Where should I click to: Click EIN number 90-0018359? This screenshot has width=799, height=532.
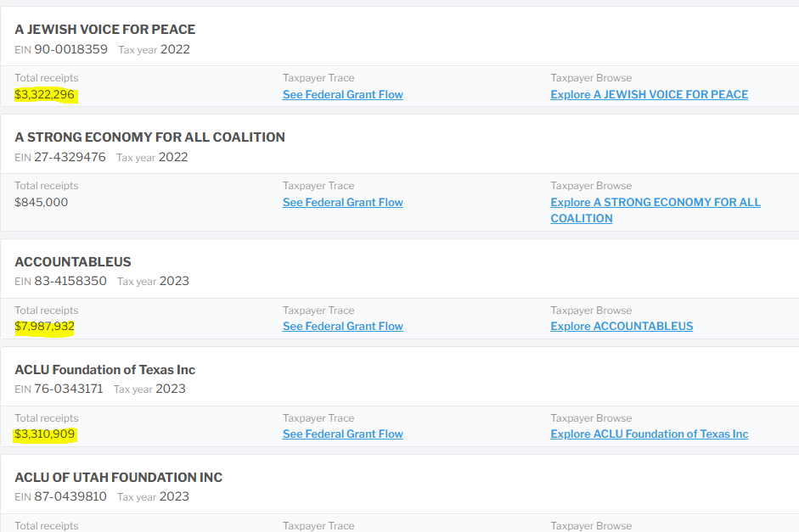point(70,49)
